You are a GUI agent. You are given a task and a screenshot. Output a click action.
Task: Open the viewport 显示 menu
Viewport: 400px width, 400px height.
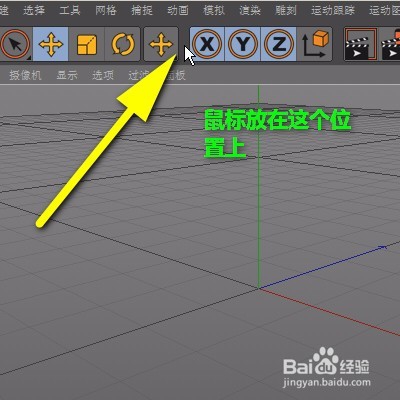click(x=67, y=75)
